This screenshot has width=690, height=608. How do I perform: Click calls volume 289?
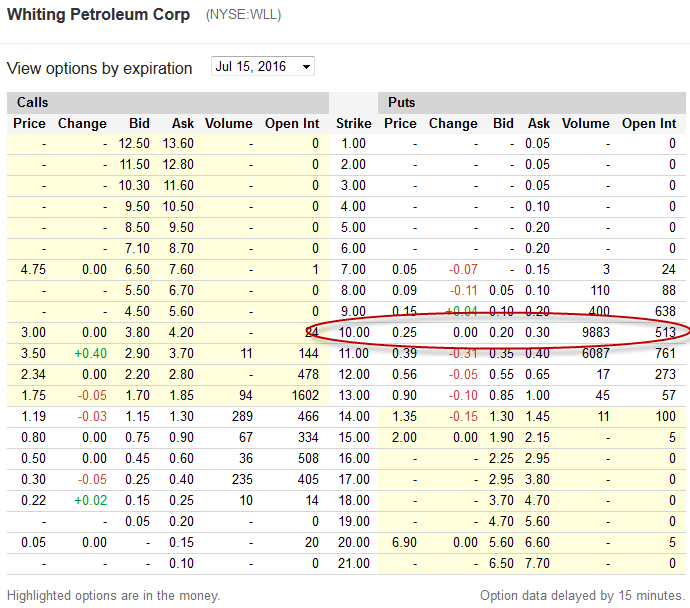point(242,417)
